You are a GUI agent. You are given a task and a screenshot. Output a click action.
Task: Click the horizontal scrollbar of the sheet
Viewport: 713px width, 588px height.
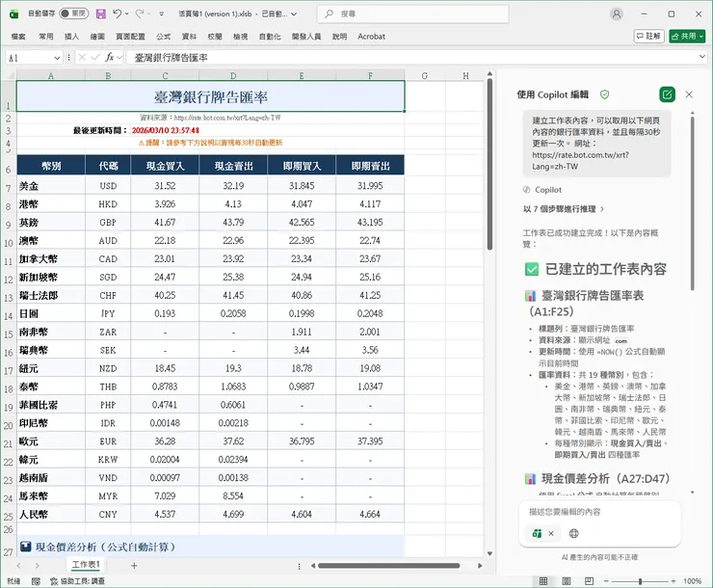[389, 566]
